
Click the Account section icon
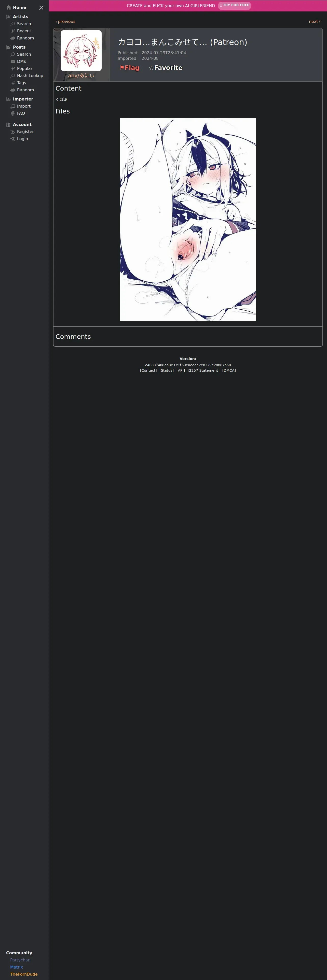(x=9, y=125)
